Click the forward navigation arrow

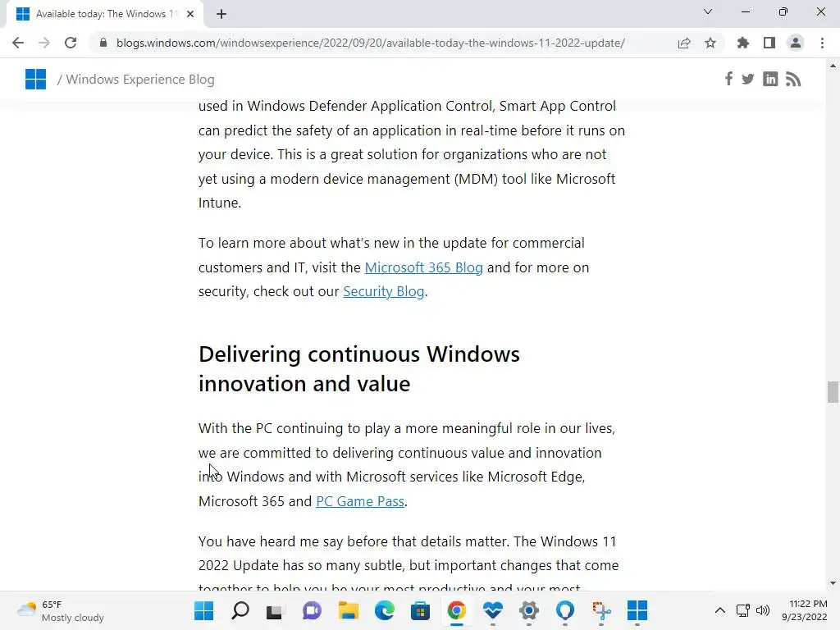[44, 43]
